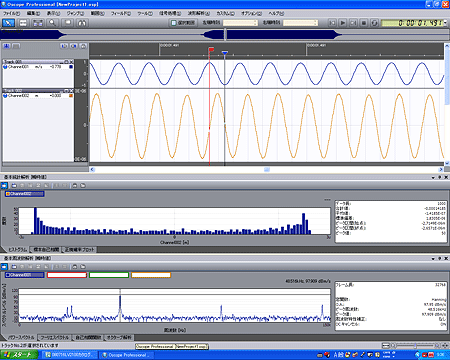Click the rewind-to-start transport button

coord(332,23)
